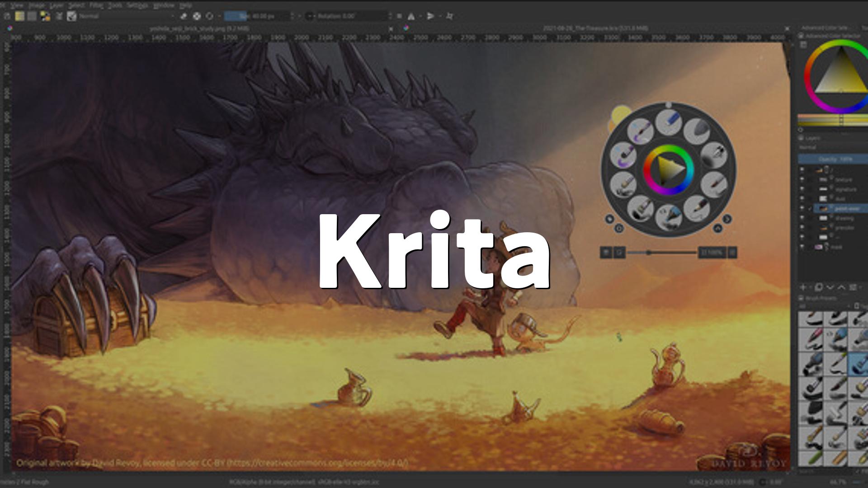
Task: Duplicate layer using Layers docker icon
Action: [x=819, y=287]
